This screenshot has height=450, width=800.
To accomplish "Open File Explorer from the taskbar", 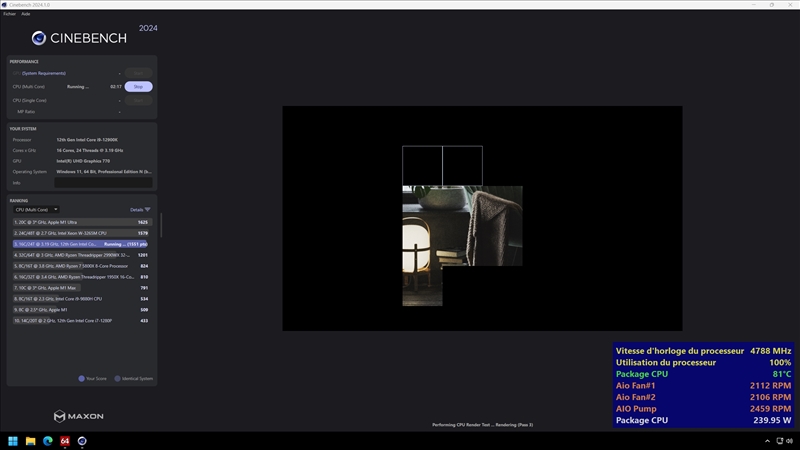I will tap(31, 441).
